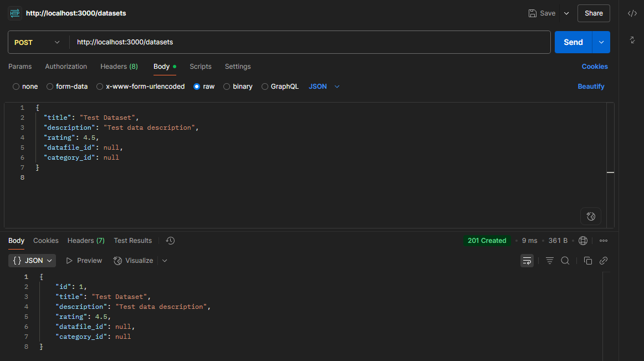The height and width of the screenshot is (361, 644).
Task: Expand the Visualize options chevron
Action: pos(165,261)
